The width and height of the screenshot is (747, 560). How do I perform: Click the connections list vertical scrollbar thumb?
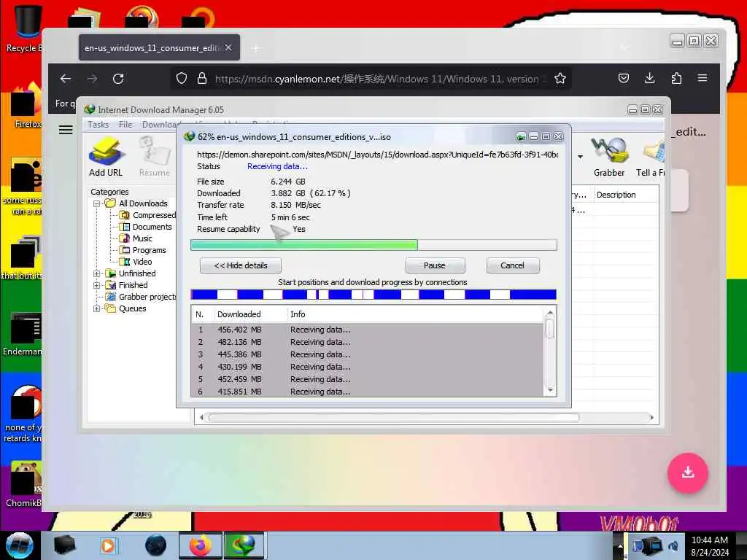[550, 329]
